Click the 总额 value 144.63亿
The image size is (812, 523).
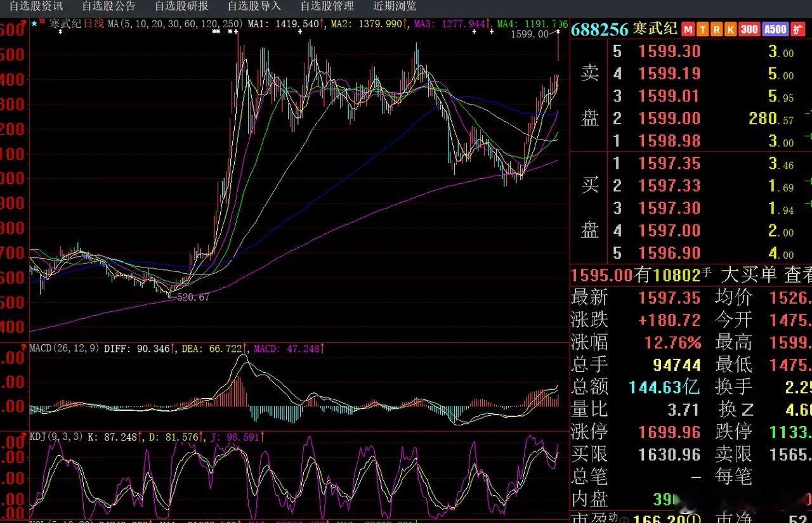(x=665, y=387)
